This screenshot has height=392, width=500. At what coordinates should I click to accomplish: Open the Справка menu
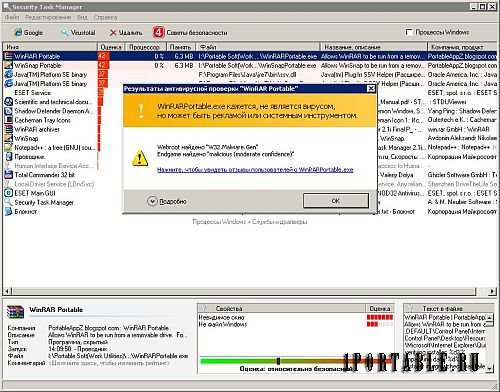105,17
